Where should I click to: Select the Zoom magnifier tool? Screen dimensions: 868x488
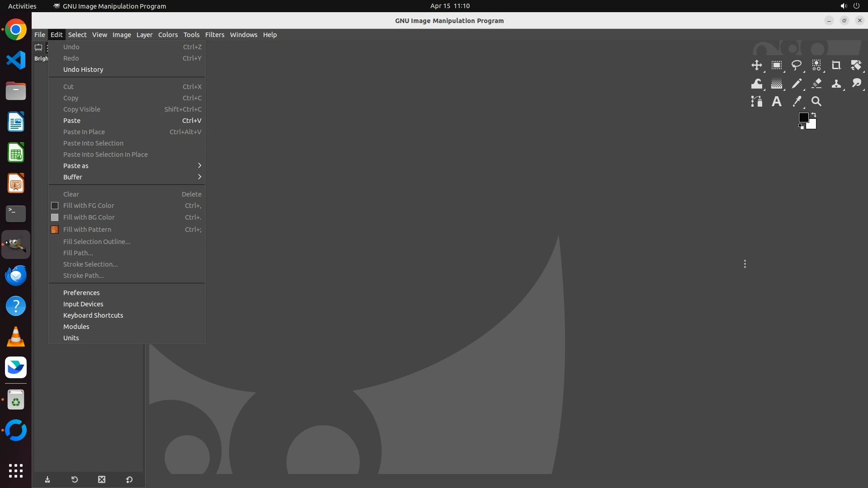pos(816,102)
